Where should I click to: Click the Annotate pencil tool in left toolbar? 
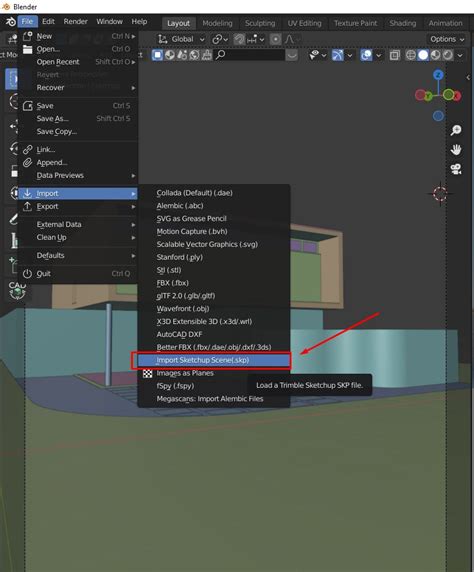(14, 219)
